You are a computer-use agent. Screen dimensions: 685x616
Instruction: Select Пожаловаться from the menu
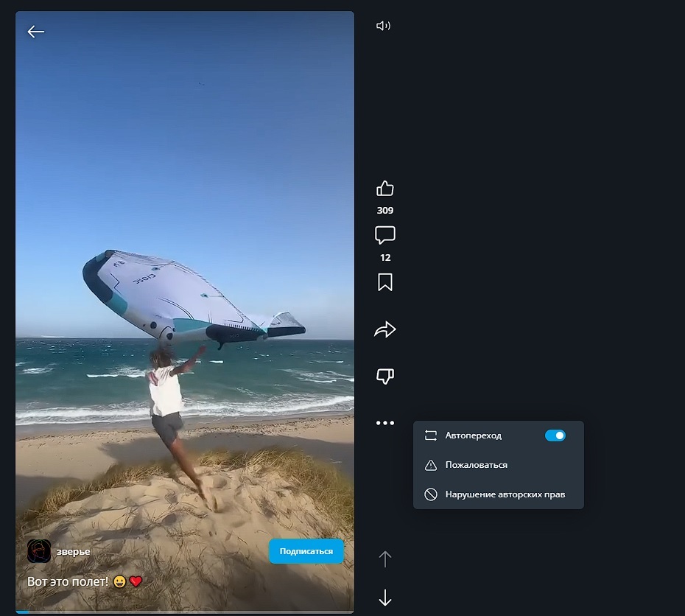476,465
